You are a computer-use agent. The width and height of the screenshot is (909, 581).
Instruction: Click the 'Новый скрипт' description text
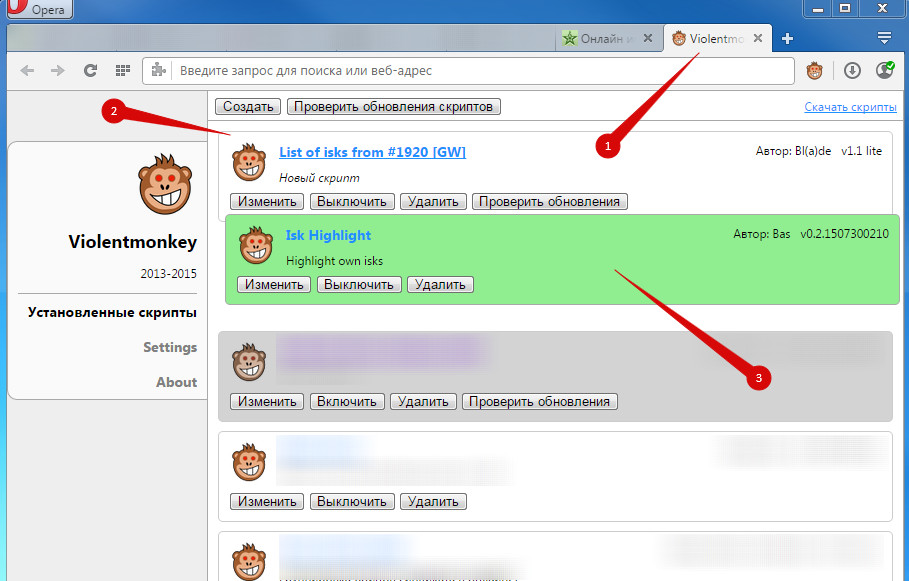[x=319, y=178]
